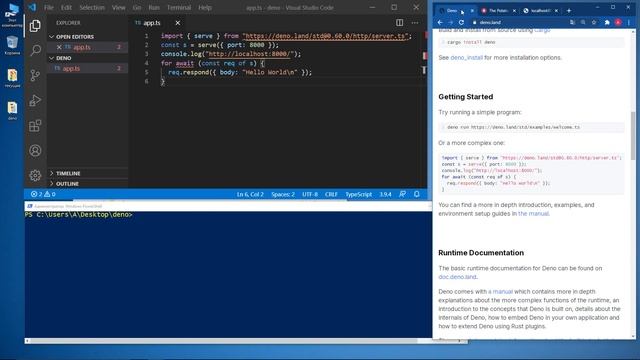Close the Deno browser tab

point(472,11)
